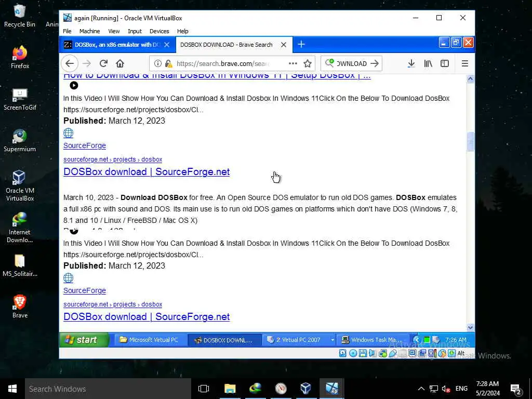Open Firefox desktop shortcut
Image resolution: width=532 pixels, height=399 pixels.
click(20, 57)
